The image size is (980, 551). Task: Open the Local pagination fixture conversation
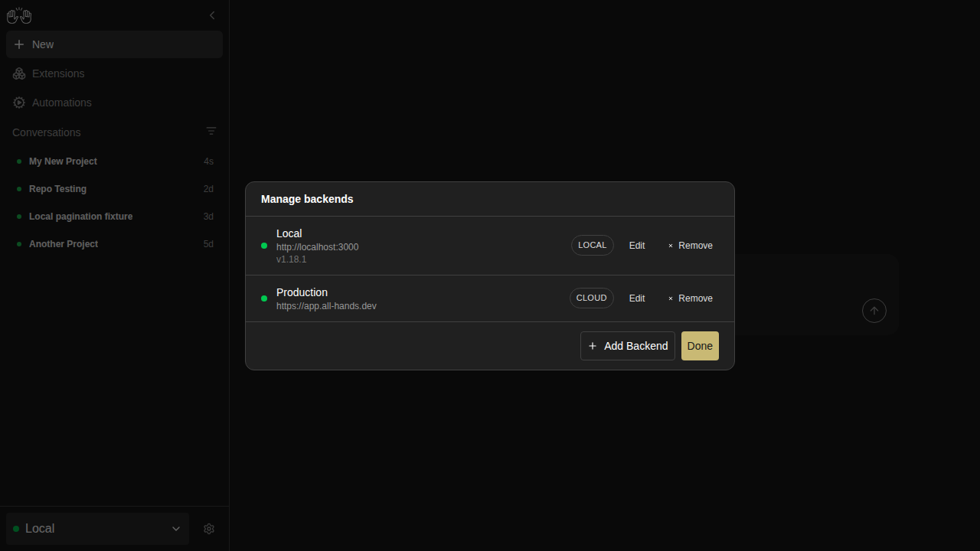pyautogui.click(x=114, y=217)
